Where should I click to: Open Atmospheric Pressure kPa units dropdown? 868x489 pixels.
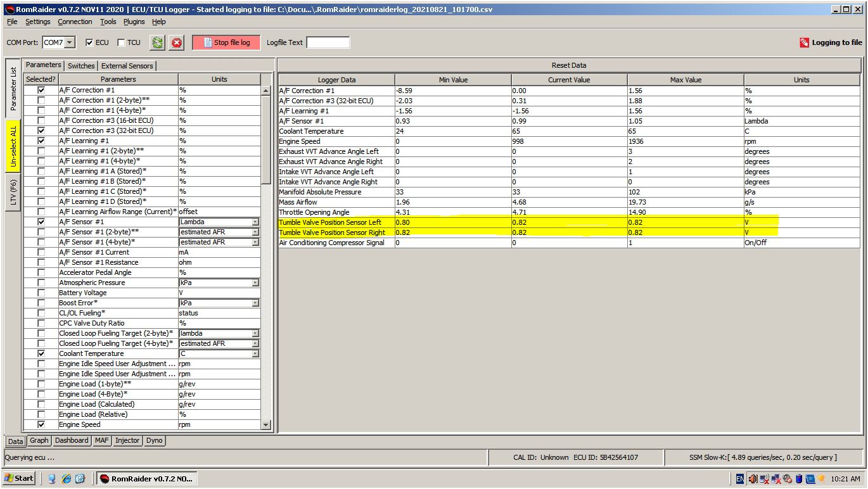pos(255,283)
